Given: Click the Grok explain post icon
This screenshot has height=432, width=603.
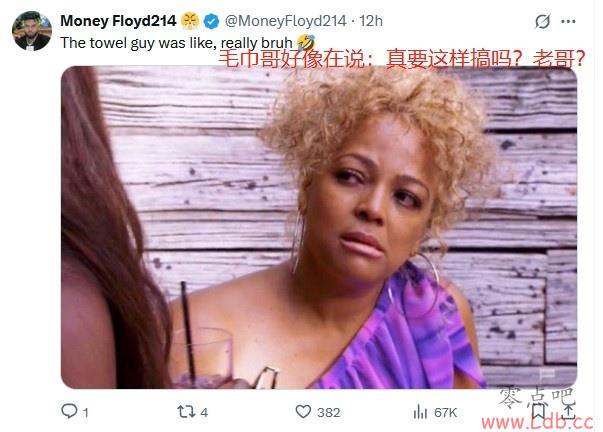Looking at the screenshot, I should click(542, 21).
